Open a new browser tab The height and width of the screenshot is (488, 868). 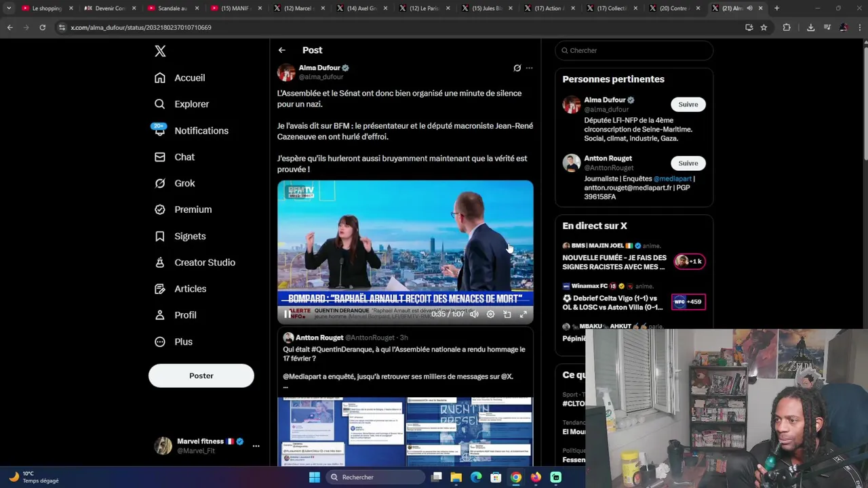point(776,8)
